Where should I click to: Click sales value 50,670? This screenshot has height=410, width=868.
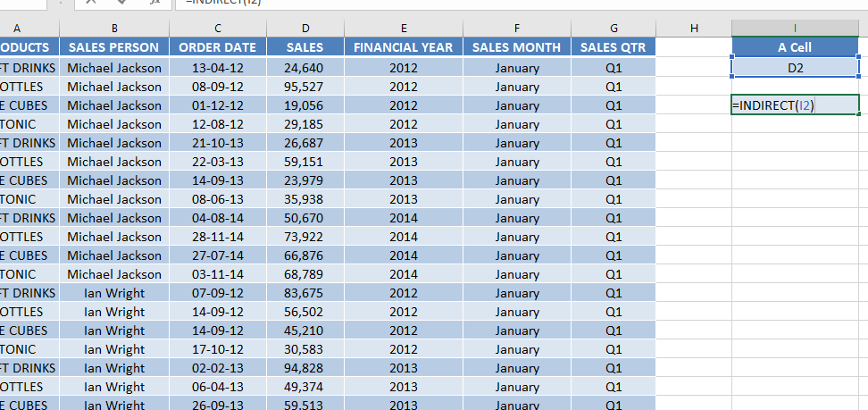[x=305, y=218]
